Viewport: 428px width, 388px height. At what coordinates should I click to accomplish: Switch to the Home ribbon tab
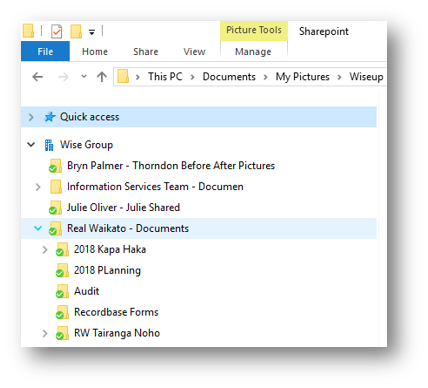pos(95,52)
